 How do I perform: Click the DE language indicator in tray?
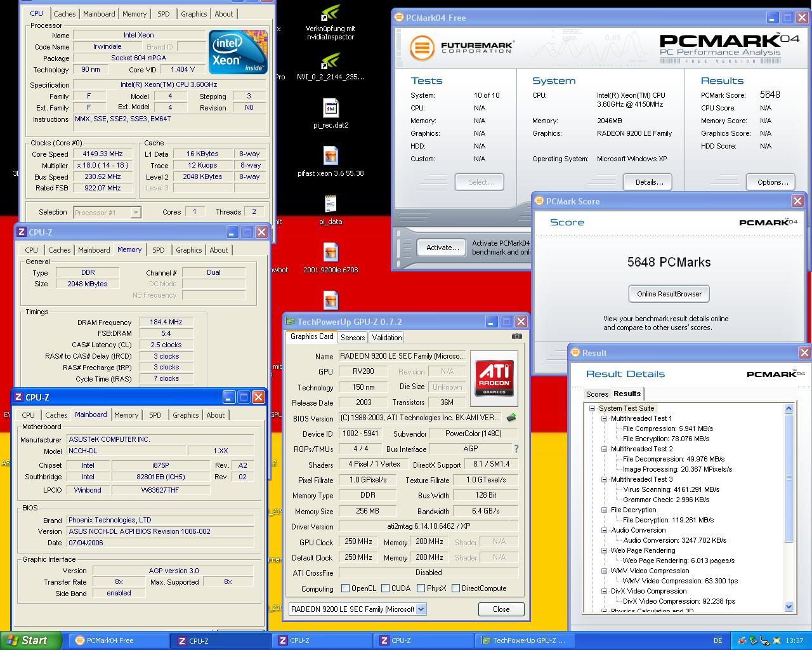[x=717, y=640]
